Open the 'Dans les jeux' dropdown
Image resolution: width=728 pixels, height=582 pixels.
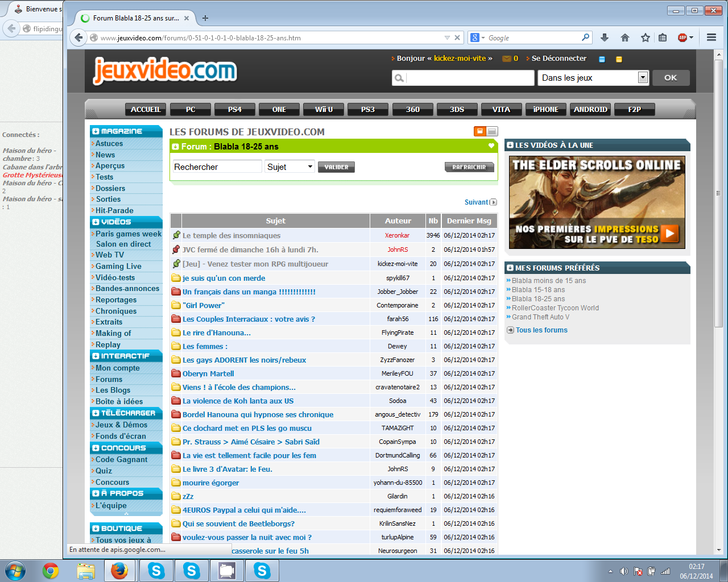(643, 77)
